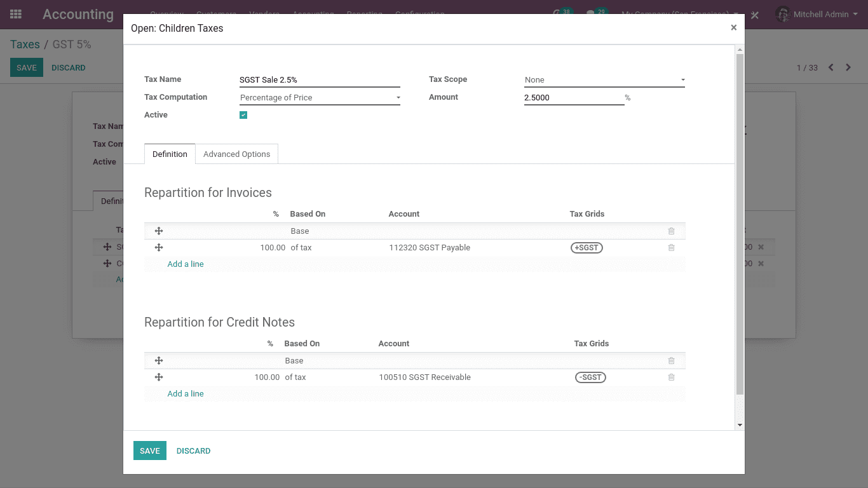Edit the Amount field value 2.5000

[x=574, y=97]
